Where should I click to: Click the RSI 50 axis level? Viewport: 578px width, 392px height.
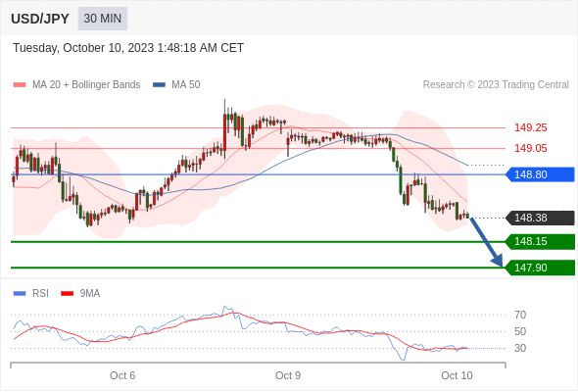[520, 331]
